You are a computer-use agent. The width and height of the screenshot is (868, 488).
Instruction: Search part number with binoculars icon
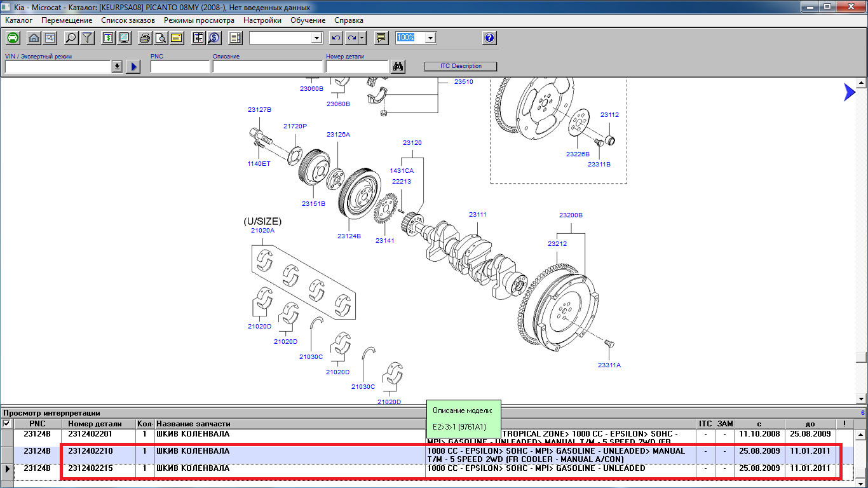[398, 67]
